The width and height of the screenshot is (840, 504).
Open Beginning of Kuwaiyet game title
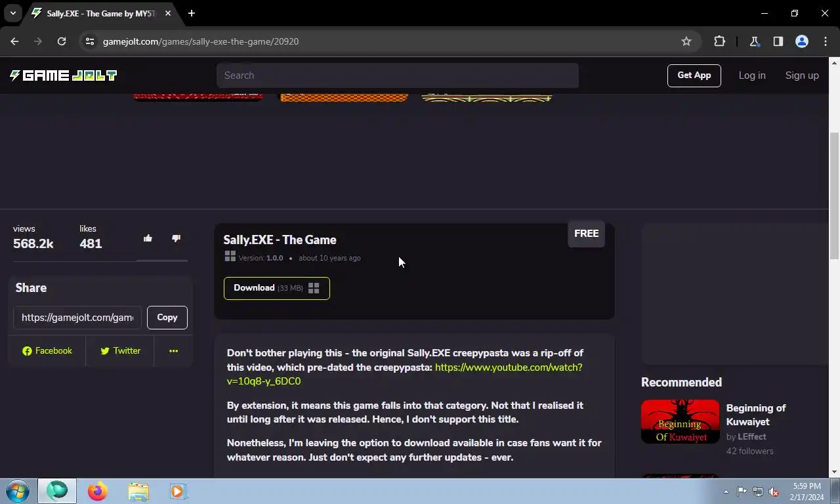(x=756, y=415)
